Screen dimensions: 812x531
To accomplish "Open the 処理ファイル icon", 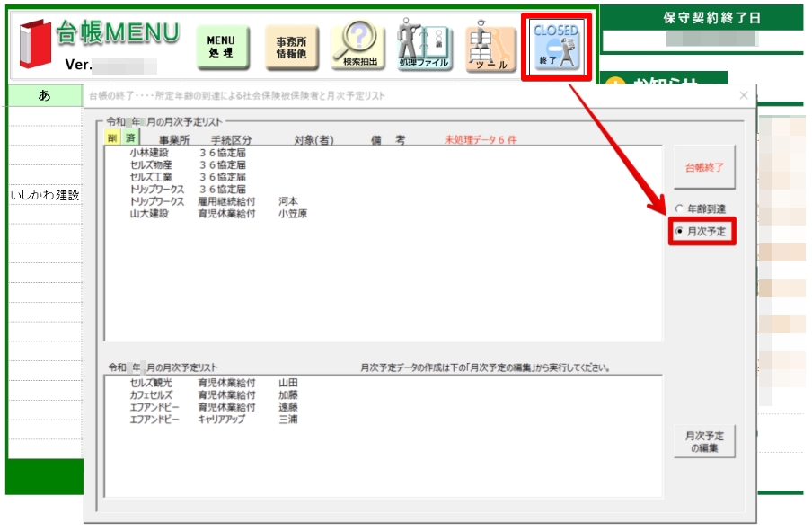I will click(x=424, y=45).
